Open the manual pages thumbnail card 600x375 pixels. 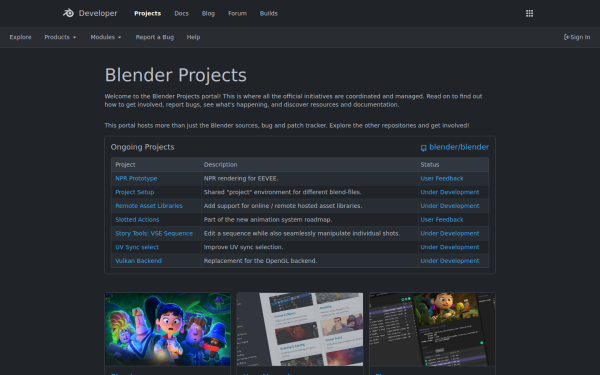click(300, 329)
